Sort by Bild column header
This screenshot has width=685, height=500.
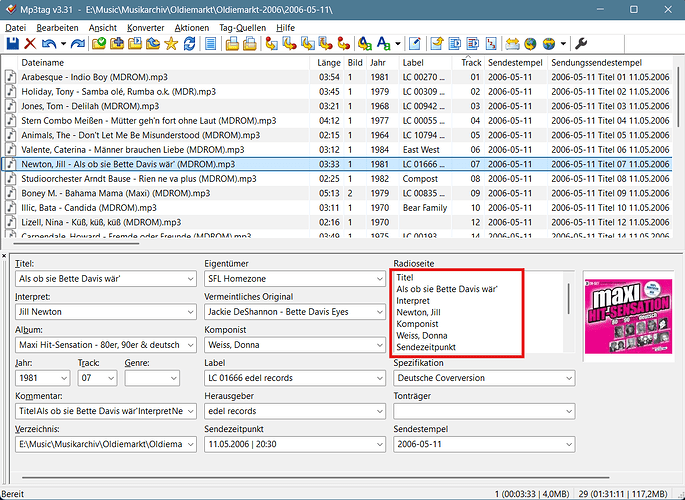(355, 63)
